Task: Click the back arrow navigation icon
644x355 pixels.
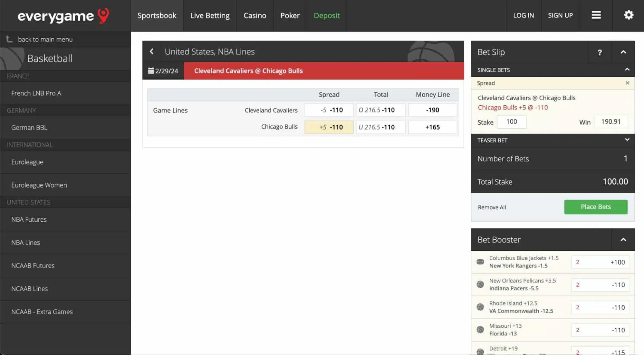Action: point(151,51)
